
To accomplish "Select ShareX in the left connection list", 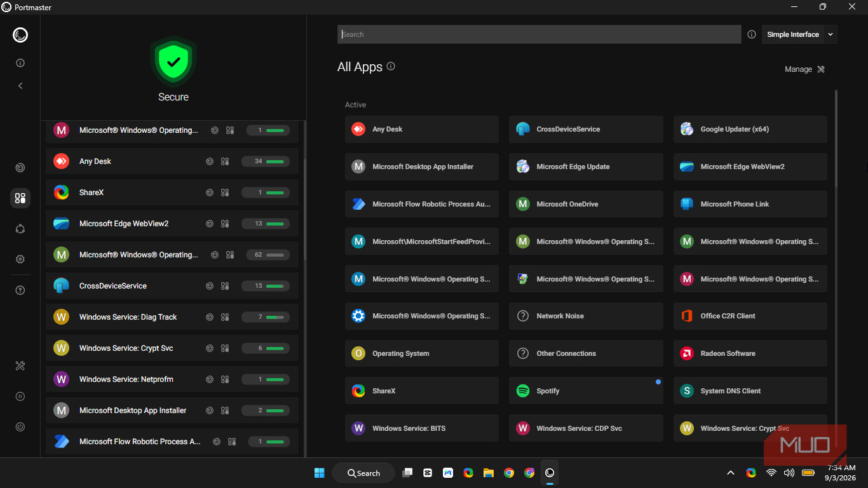I will [x=172, y=193].
